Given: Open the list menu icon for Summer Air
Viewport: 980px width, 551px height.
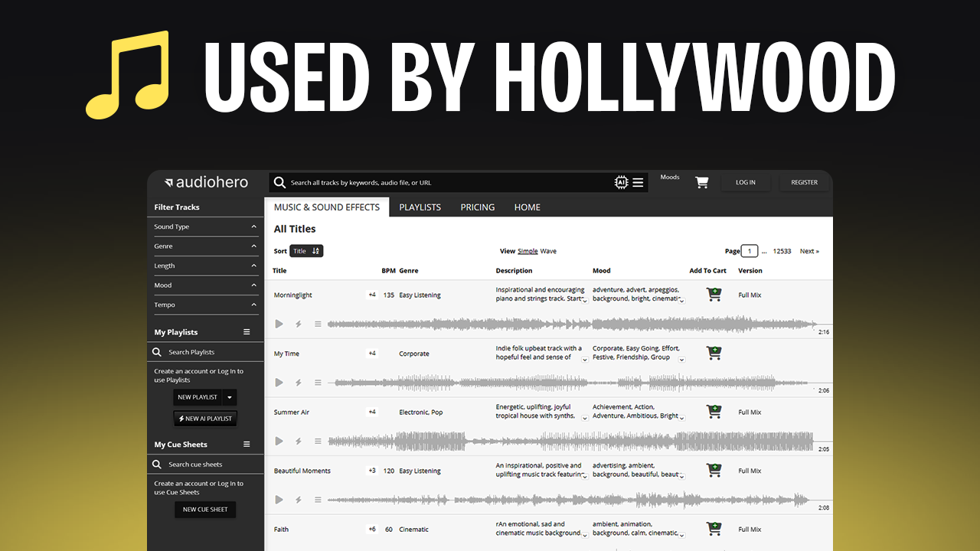Looking at the screenshot, I should click(x=318, y=441).
